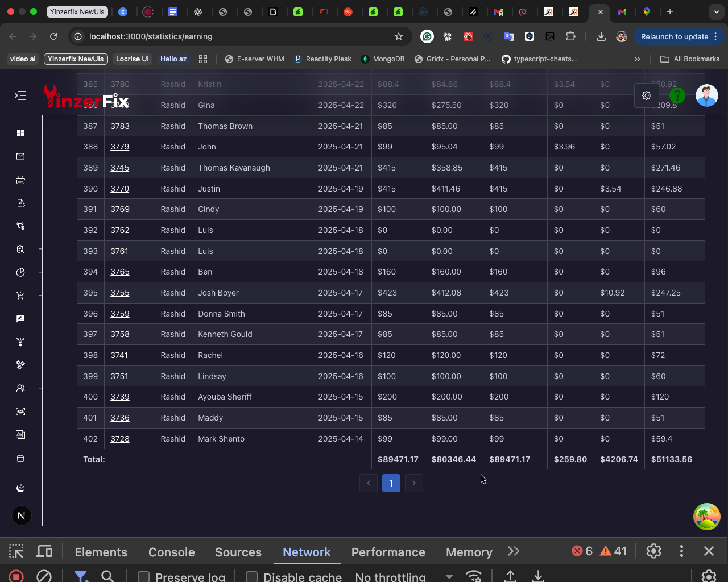
Task: Open the dashboard grid icon in the sidebar
Action: click(20, 133)
